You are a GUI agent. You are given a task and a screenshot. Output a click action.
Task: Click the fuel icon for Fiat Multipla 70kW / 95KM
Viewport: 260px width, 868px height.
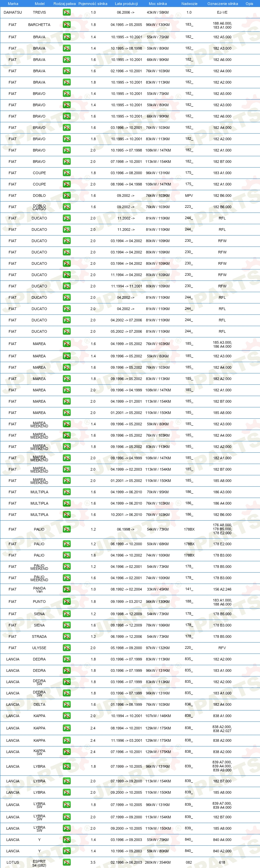point(66,492)
